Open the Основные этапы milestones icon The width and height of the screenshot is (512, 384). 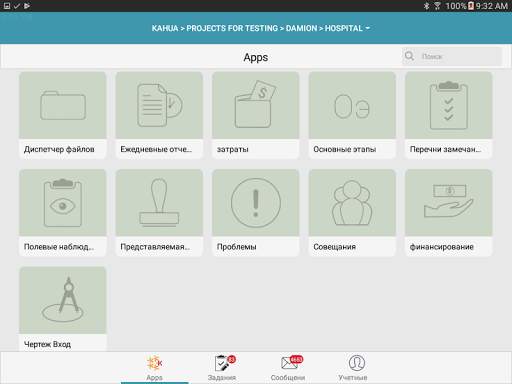pyautogui.click(x=352, y=107)
